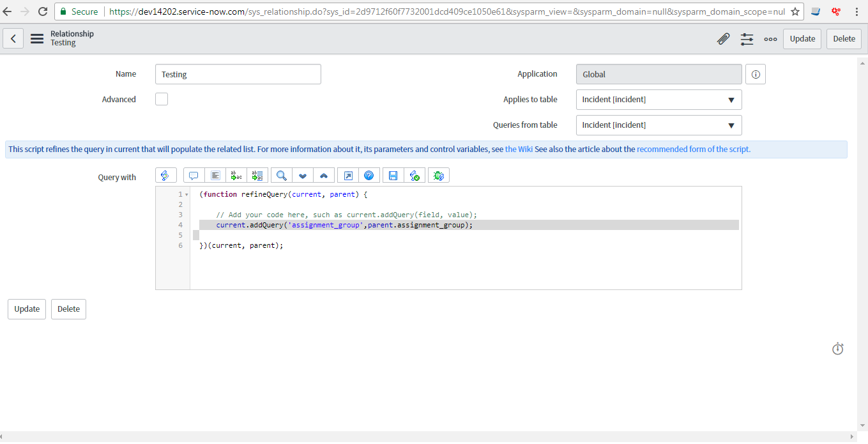Open the Applies to table dropdown
This screenshot has height=444, width=868.
(659, 100)
